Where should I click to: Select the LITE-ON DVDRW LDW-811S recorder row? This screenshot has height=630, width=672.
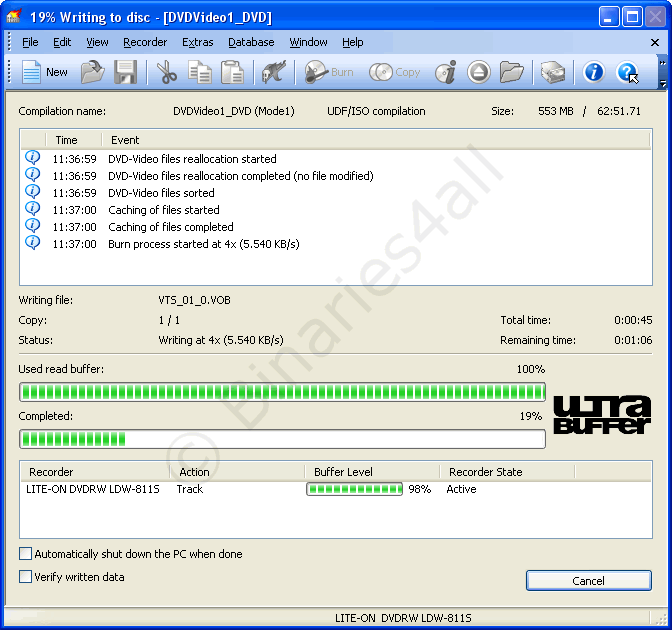pos(336,489)
